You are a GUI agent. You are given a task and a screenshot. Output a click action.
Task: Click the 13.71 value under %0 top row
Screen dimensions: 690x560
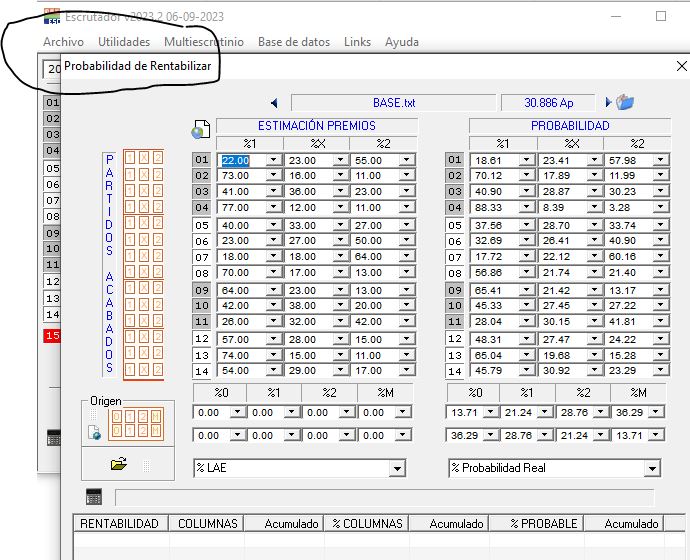(465, 412)
